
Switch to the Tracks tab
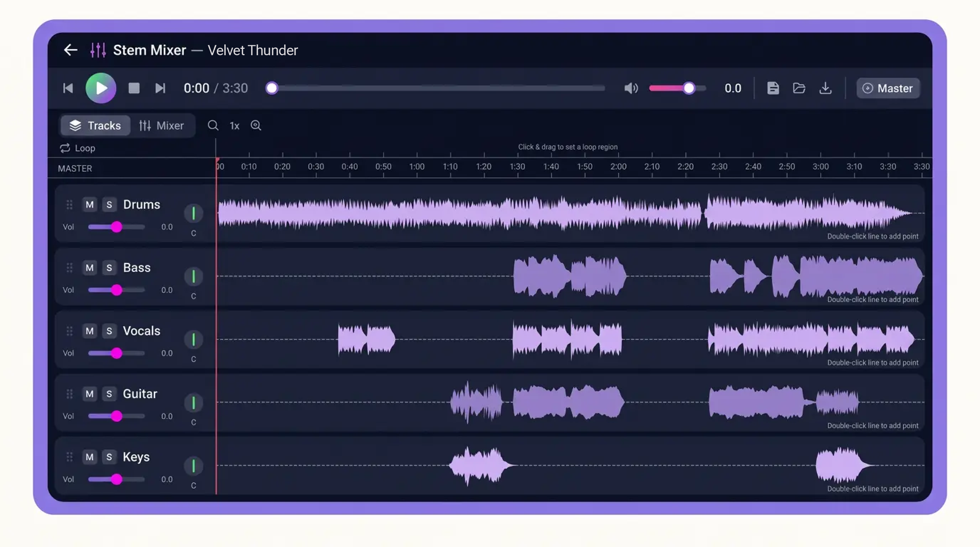(95, 125)
